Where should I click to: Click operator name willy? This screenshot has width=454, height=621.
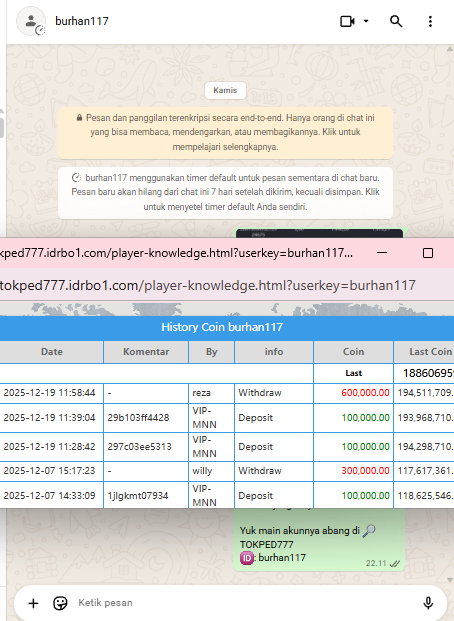[x=202, y=471]
